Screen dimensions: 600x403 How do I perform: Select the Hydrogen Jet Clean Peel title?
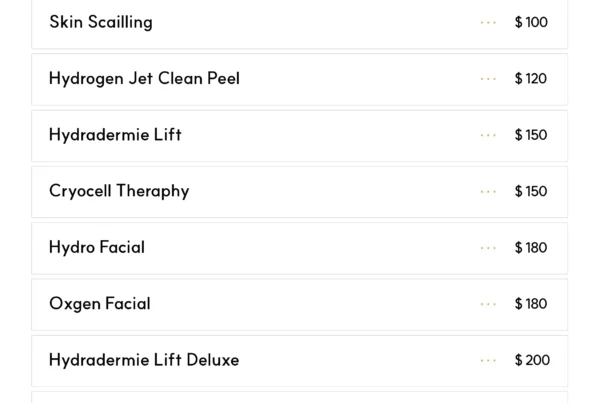pyautogui.click(x=144, y=79)
